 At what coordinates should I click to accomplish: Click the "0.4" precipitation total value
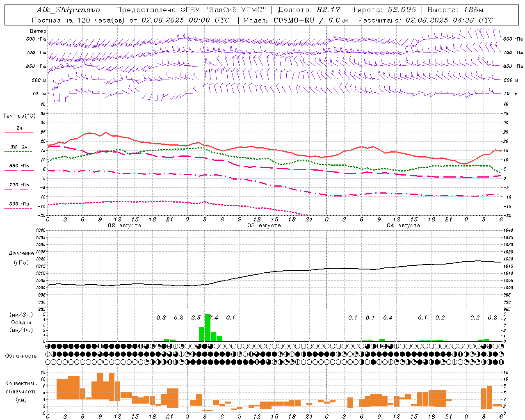click(388, 317)
